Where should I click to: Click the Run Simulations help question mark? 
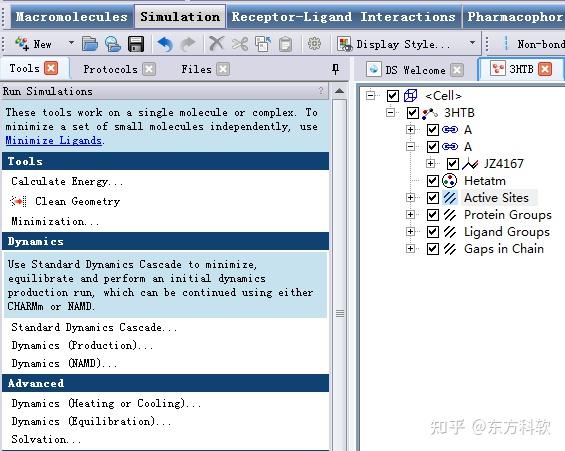321,91
